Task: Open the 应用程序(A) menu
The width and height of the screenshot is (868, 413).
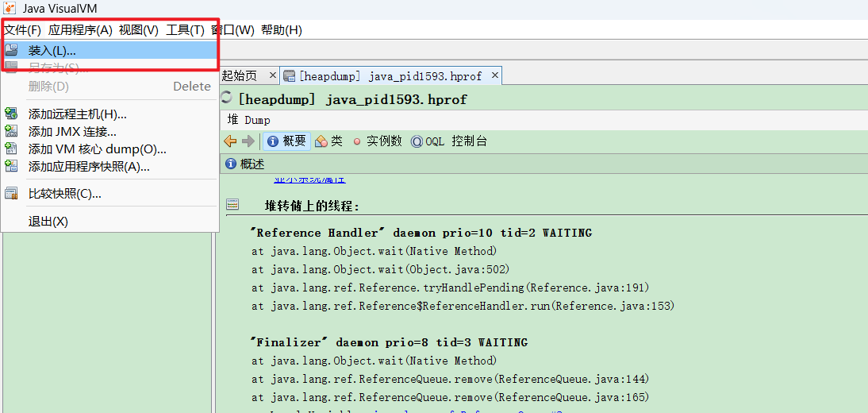Action: click(80, 30)
